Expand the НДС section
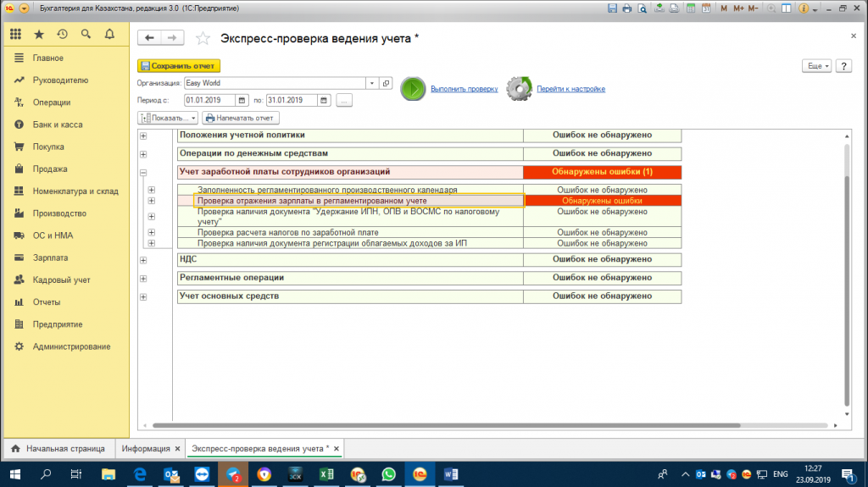Screen dimensions: 868x487 click(143, 260)
